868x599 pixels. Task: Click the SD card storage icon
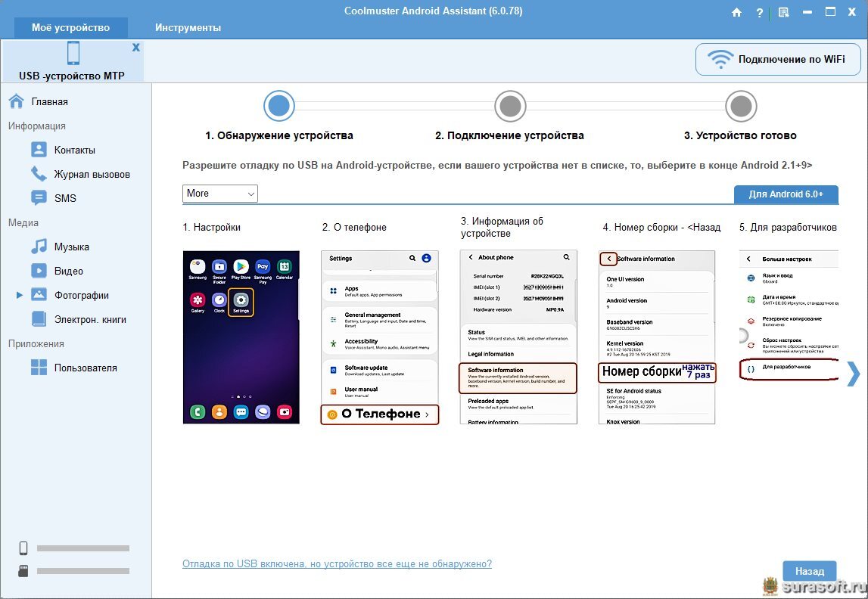coord(23,571)
